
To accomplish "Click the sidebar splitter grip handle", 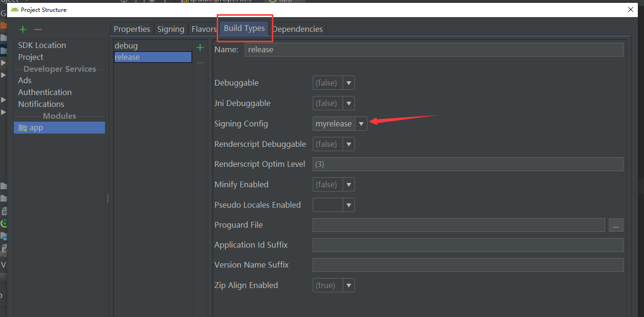I will [108, 198].
